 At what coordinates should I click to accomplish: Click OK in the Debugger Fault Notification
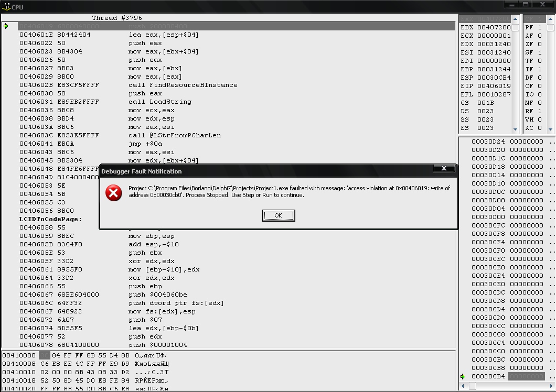pos(278,215)
